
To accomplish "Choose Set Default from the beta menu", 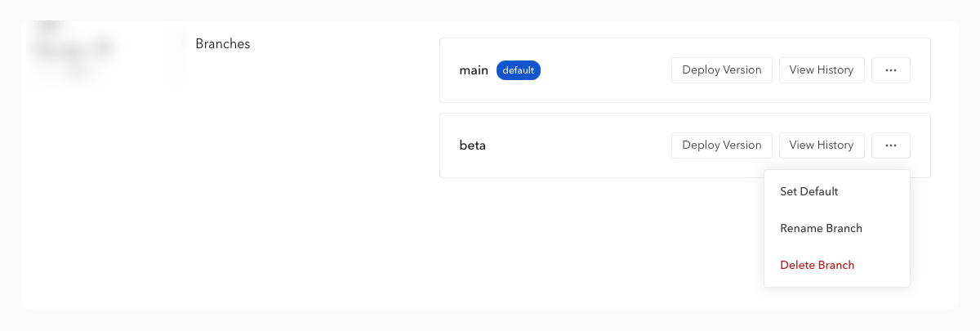I will coord(808,191).
